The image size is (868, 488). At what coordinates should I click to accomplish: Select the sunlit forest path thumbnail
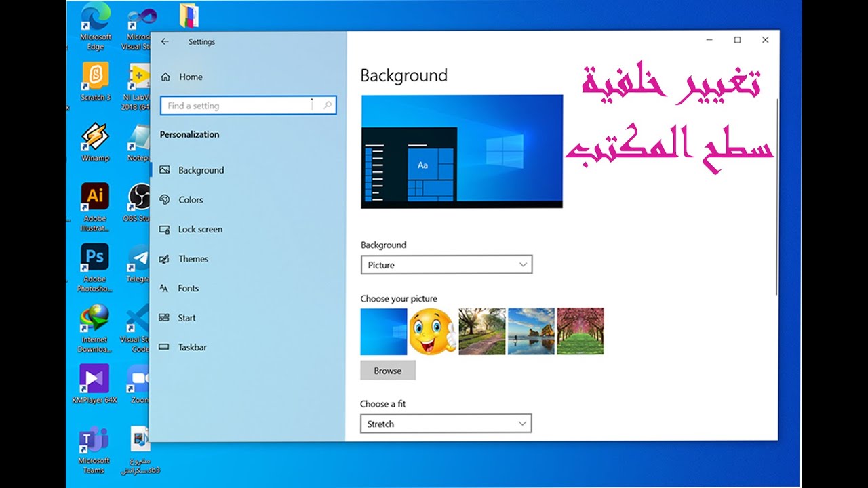coord(482,331)
